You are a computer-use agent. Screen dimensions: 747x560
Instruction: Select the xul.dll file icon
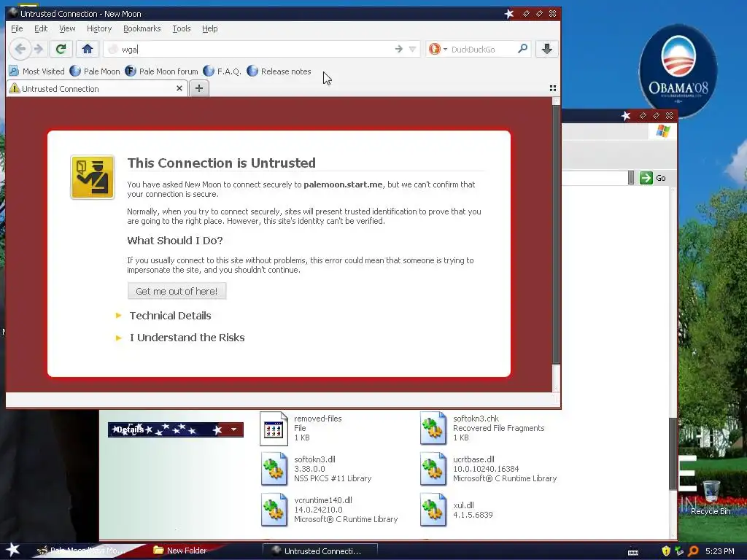(x=433, y=510)
